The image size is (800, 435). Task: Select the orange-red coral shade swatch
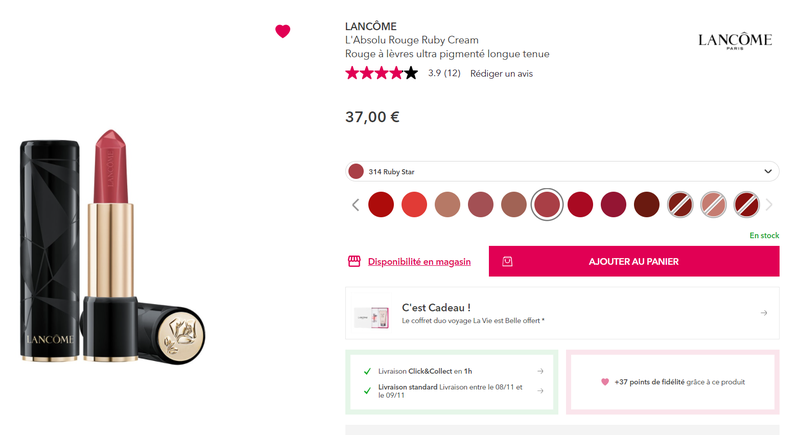coord(414,205)
